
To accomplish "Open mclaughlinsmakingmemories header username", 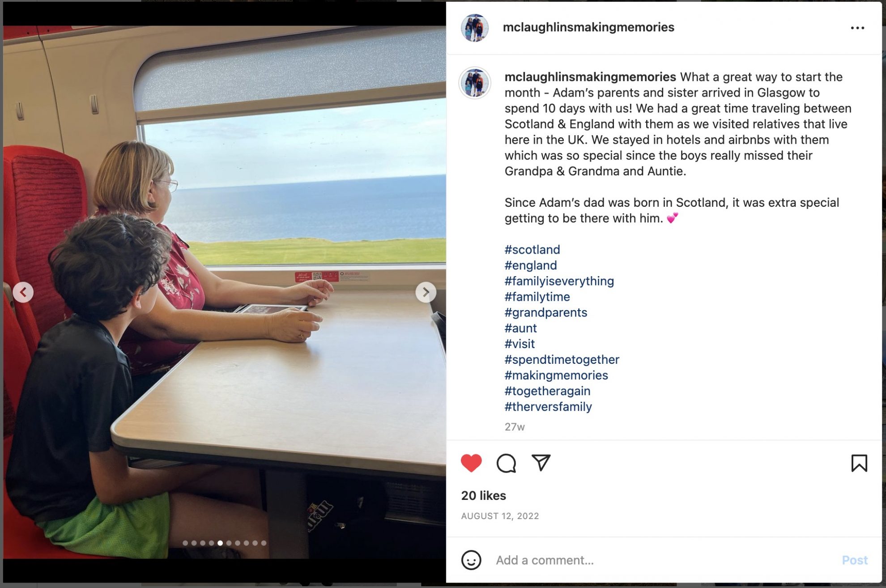I will click(588, 27).
